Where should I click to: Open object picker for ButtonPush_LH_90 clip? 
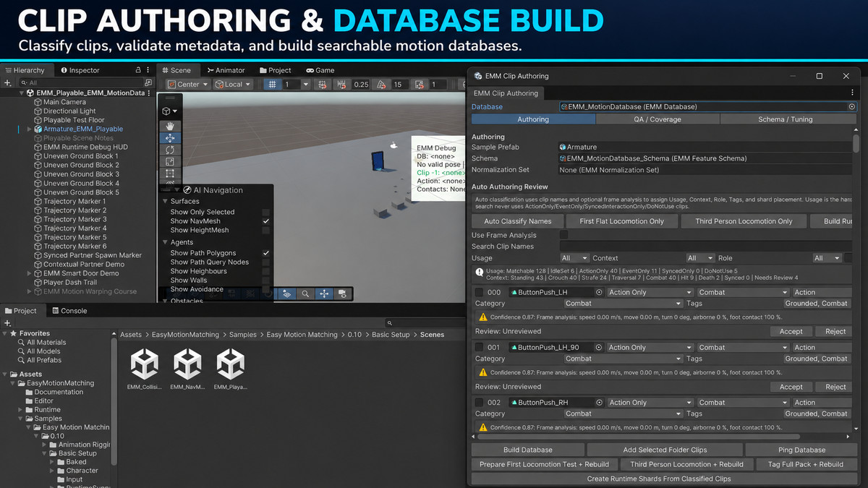pyautogui.click(x=599, y=348)
